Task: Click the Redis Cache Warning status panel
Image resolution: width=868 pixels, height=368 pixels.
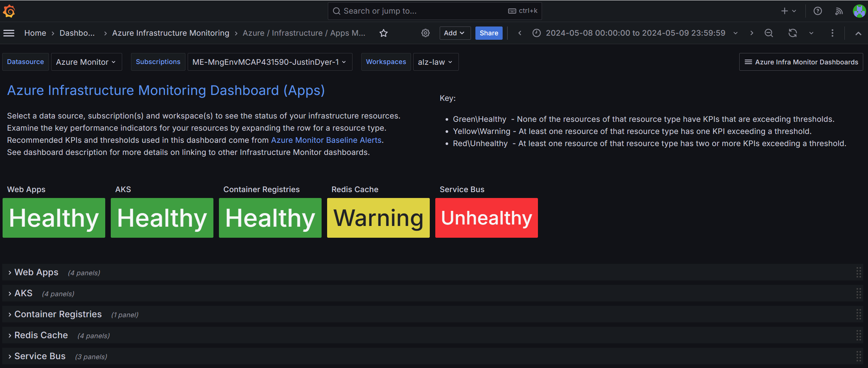Action: 378,218
